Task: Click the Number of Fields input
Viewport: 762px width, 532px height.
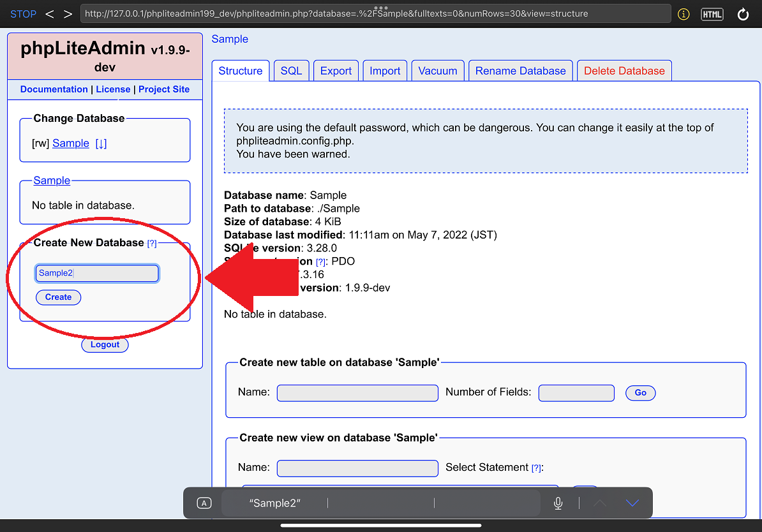Action: [576, 393]
